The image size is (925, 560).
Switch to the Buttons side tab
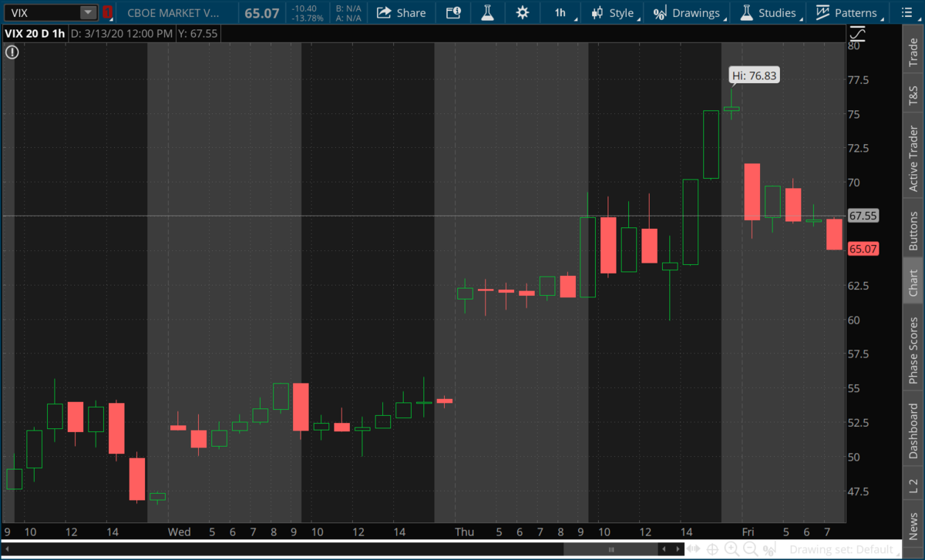pos(913,229)
